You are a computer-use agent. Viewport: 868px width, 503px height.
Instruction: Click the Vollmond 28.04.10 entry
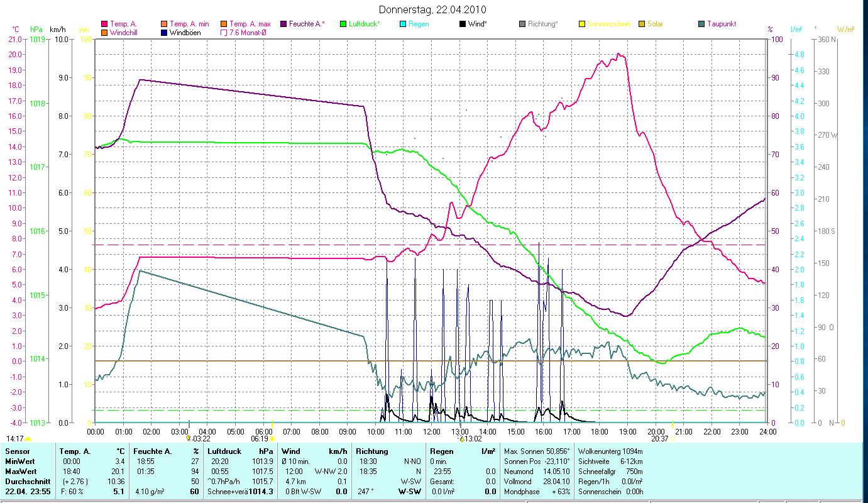(x=537, y=482)
